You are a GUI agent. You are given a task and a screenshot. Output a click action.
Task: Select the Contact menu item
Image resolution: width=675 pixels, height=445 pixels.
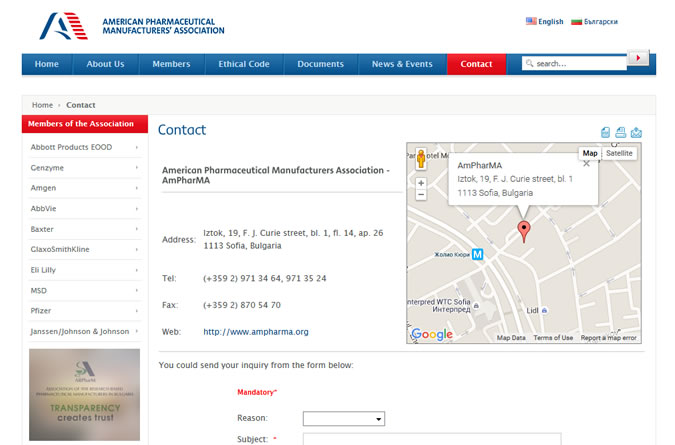477,64
